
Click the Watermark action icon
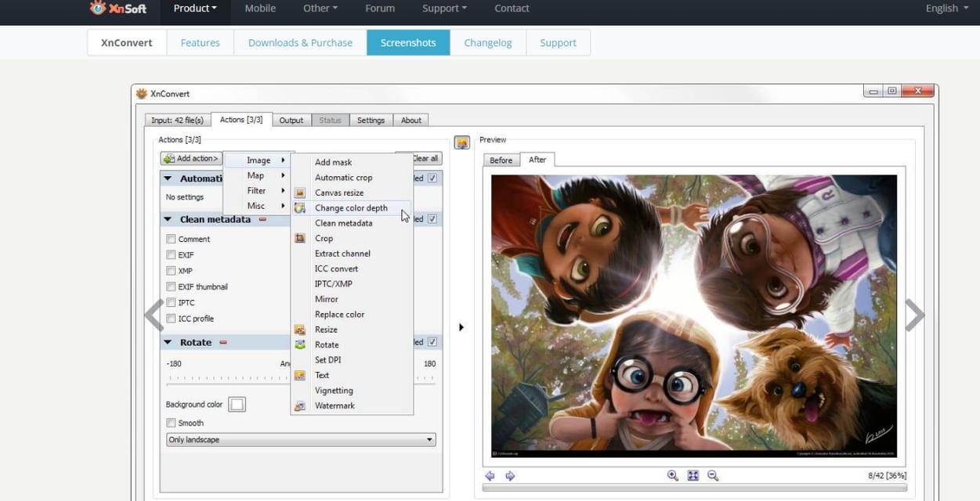coord(299,405)
